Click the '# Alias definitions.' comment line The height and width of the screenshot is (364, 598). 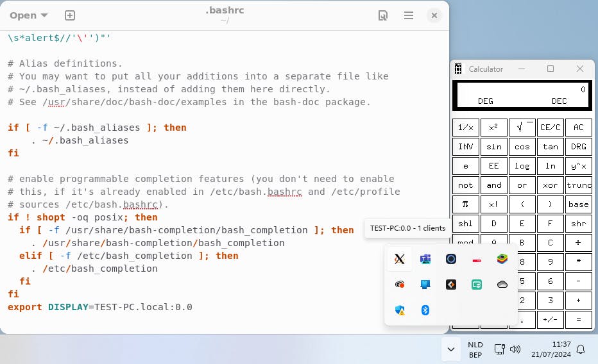[65, 63]
